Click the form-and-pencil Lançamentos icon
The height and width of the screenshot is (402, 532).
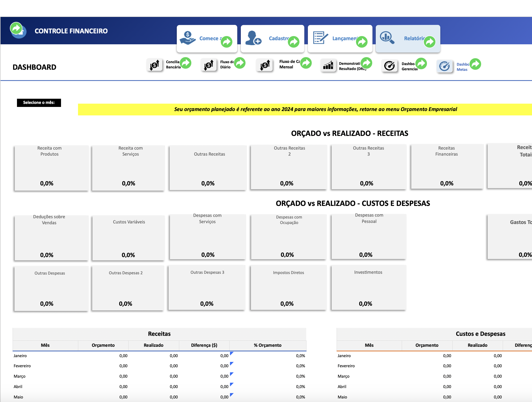coord(320,38)
